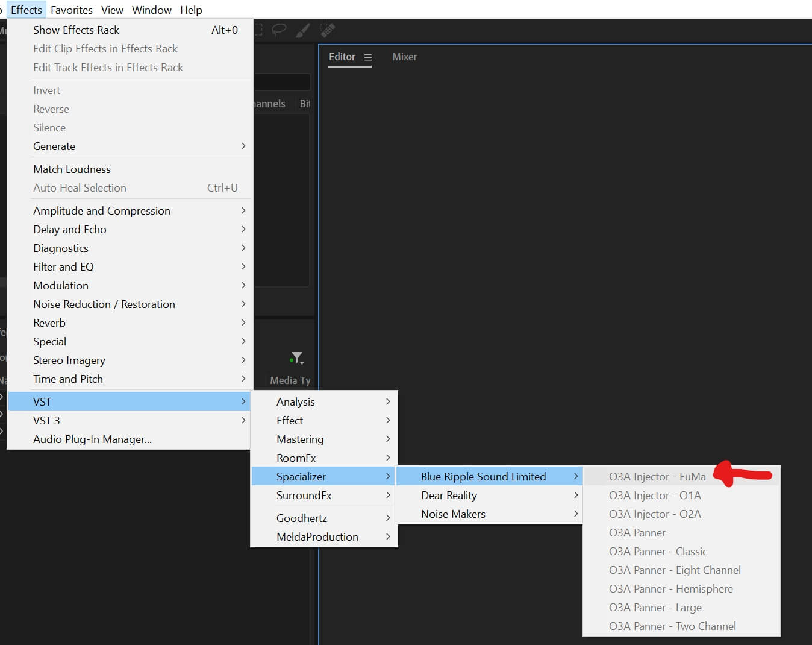Select O3A Panner - Two Channel
Viewport: 812px width, 645px height.
coord(681,626)
